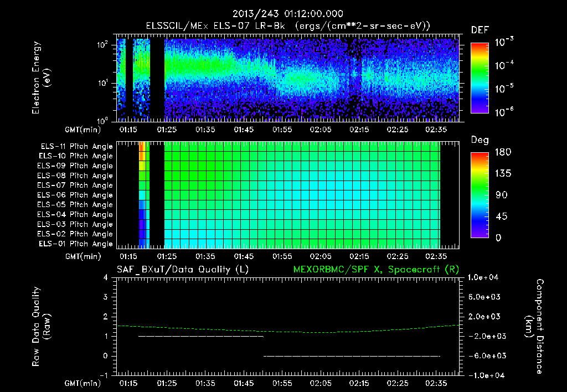Click the 45 tick on Deg scale
Screen dimensions: 567x392
pyautogui.click(x=502, y=216)
